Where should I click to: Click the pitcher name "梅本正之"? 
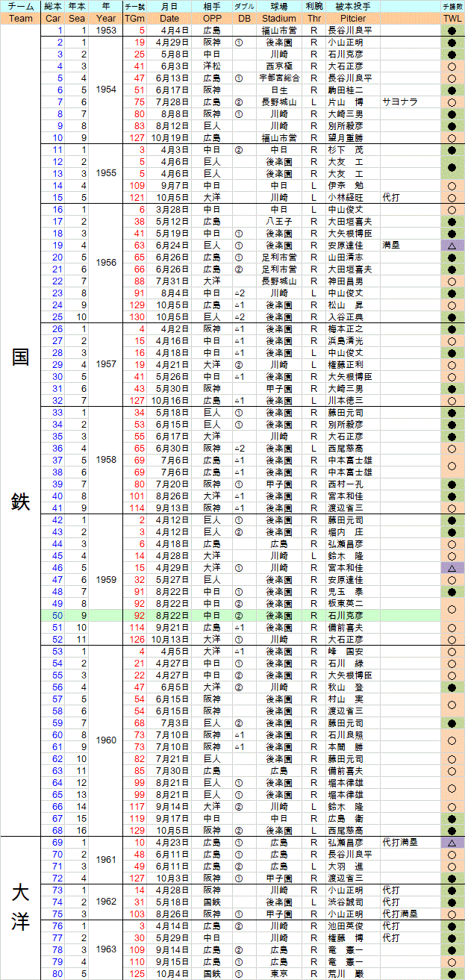tap(346, 328)
